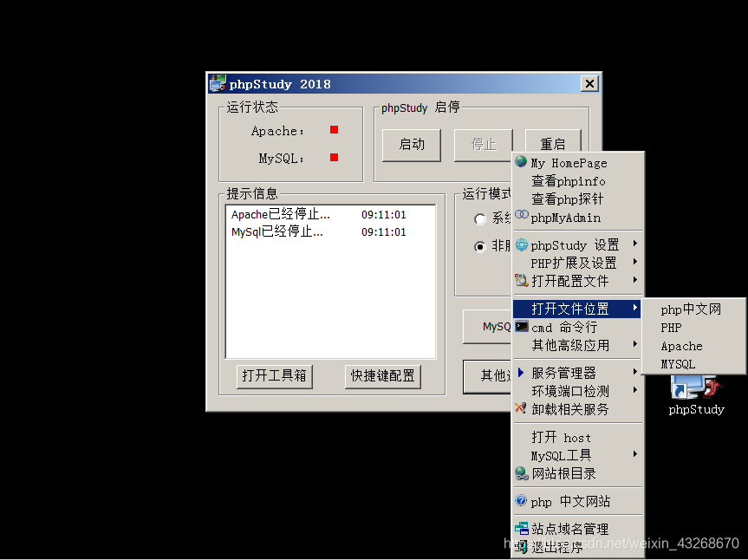Click the help icon beside php 中文网站
Viewport: 748px width, 560px height.
(x=521, y=500)
